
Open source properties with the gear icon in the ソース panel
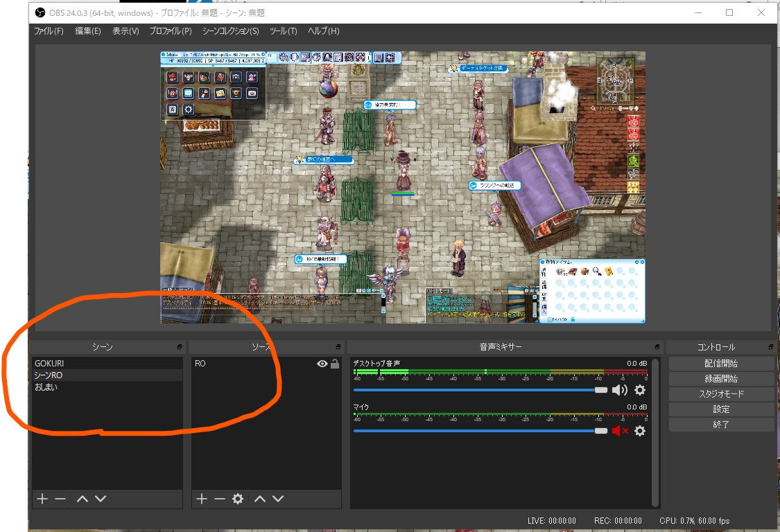coord(238,499)
